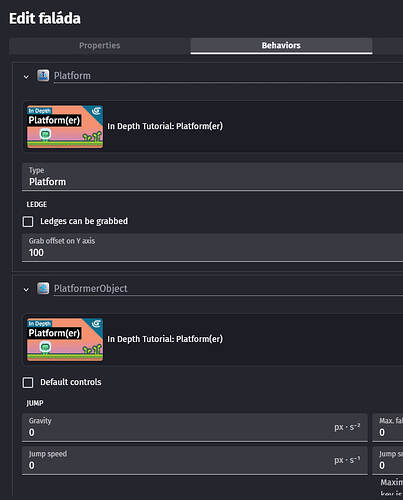
Task: Open the Type Platform dropdown
Action: pos(212,177)
